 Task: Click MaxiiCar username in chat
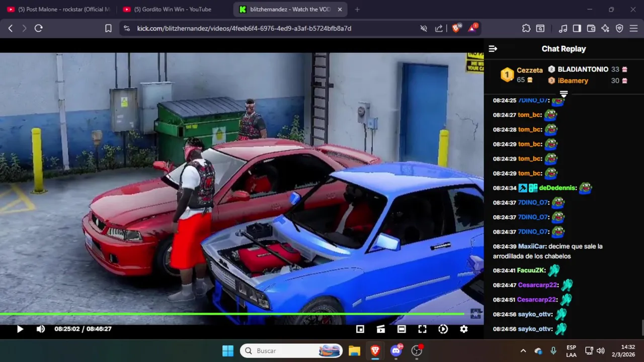pos(532,246)
